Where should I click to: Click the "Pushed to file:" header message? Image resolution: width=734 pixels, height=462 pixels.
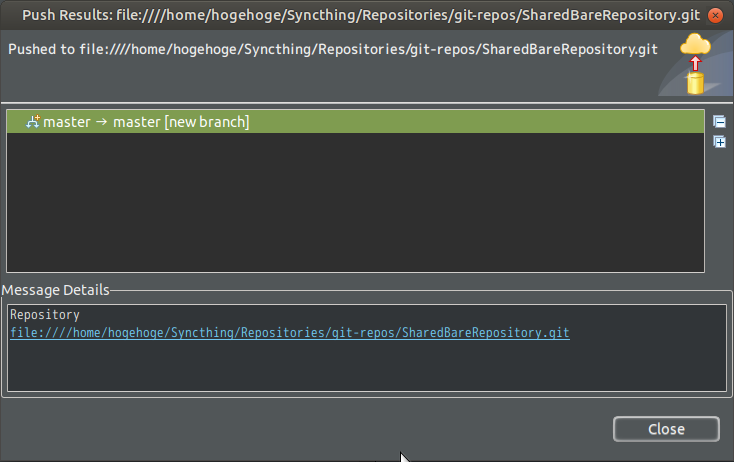332,49
